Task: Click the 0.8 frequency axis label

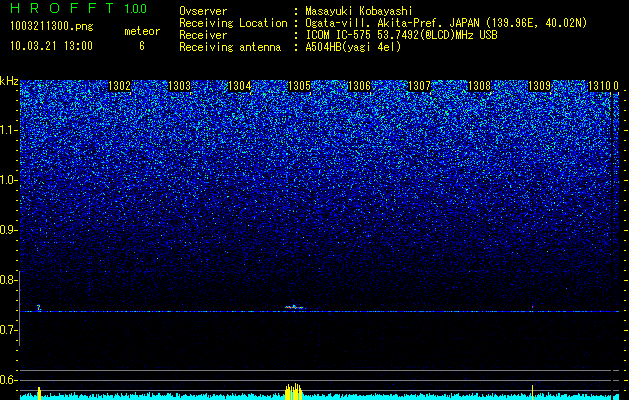Action: [x=9, y=280]
